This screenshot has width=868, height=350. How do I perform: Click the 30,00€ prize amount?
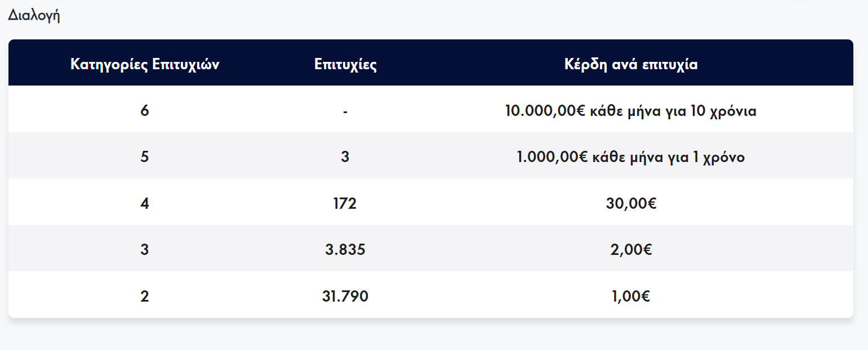click(x=631, y=203)
